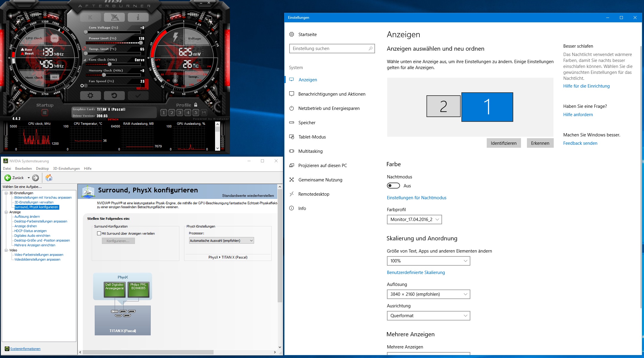Open the Auflösung resolution dropdown
644x358 pixels.
[x=428, y=294]
